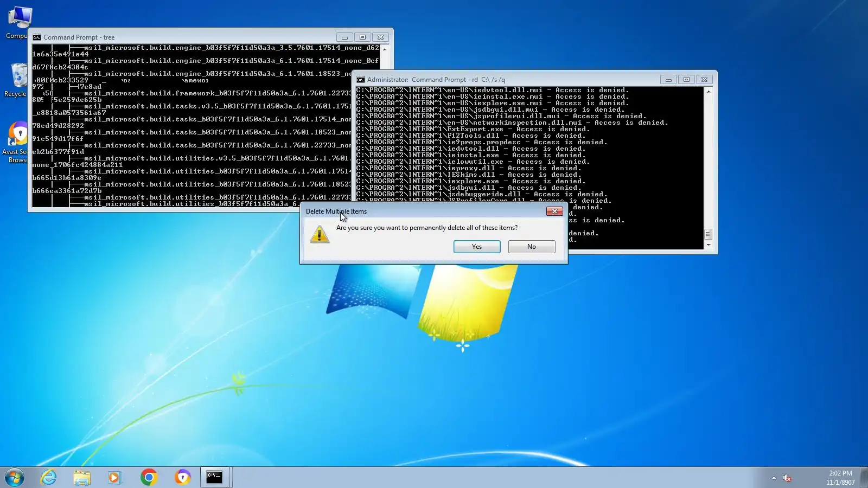Select the Avast Secure Browser desktop shortcut
Image resolution: width=868 pixels, height=488 pixels.
[x=16, y=142]
